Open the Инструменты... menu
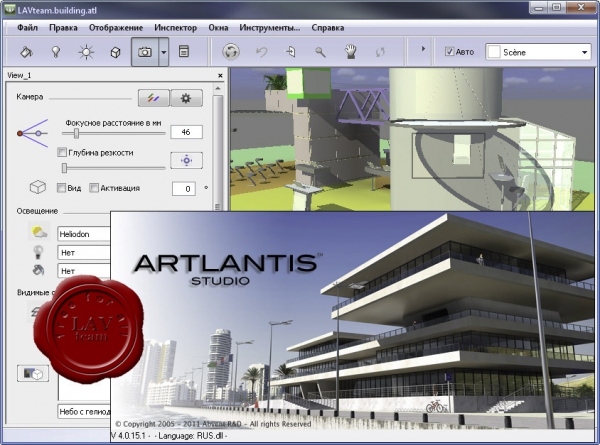Screen dimensions: 600x445 coord(269,28)
